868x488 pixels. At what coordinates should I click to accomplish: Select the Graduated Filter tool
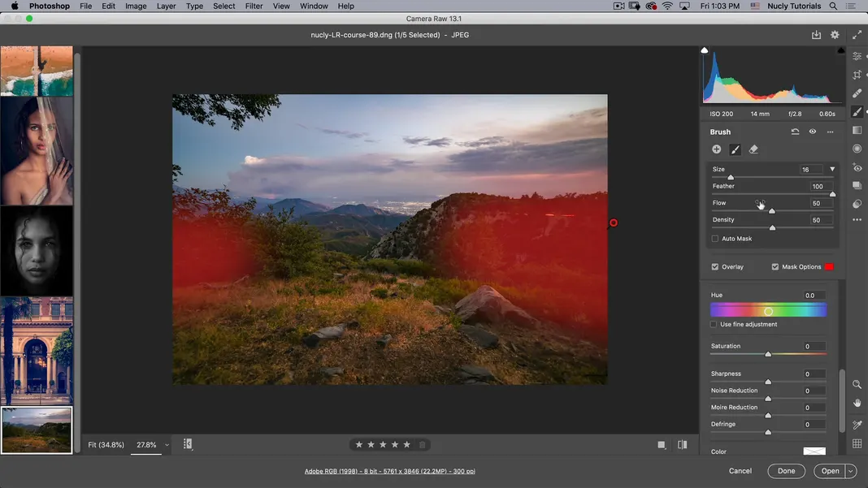[x=857, y=130]
